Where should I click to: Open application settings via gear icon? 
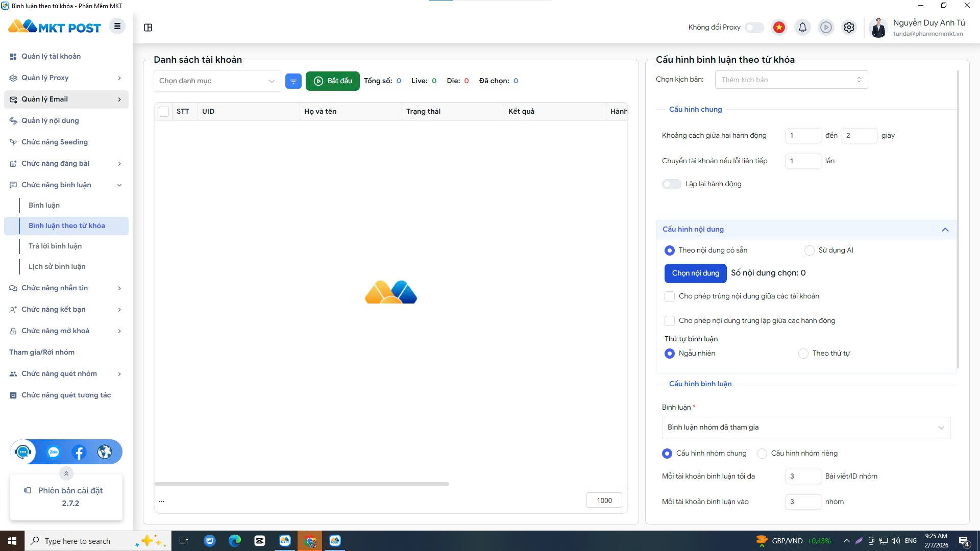849,27
